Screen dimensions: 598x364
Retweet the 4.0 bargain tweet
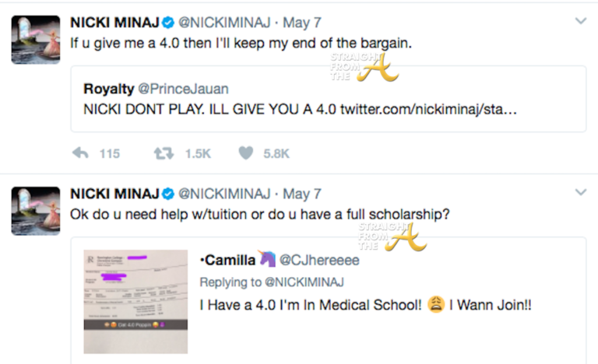pos(164,153)
